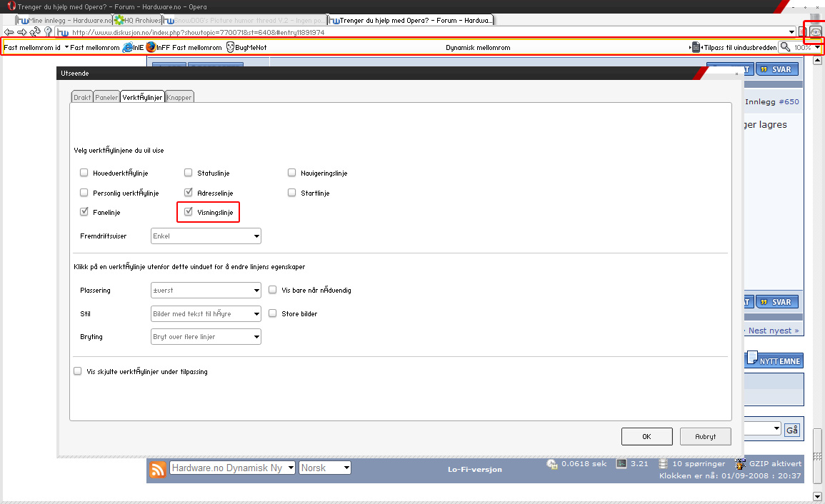Close the Utseende dialog

tap(736, 74)
